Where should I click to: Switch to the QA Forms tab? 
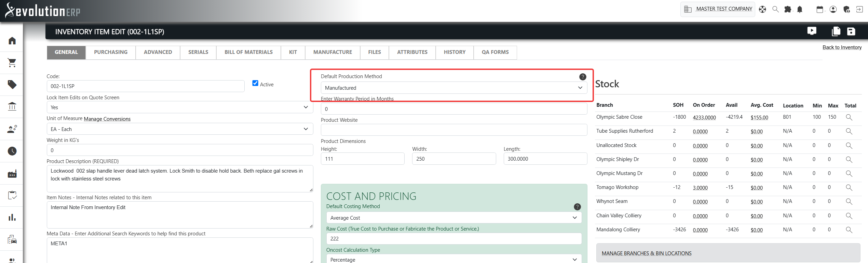[x=495, y=52]
